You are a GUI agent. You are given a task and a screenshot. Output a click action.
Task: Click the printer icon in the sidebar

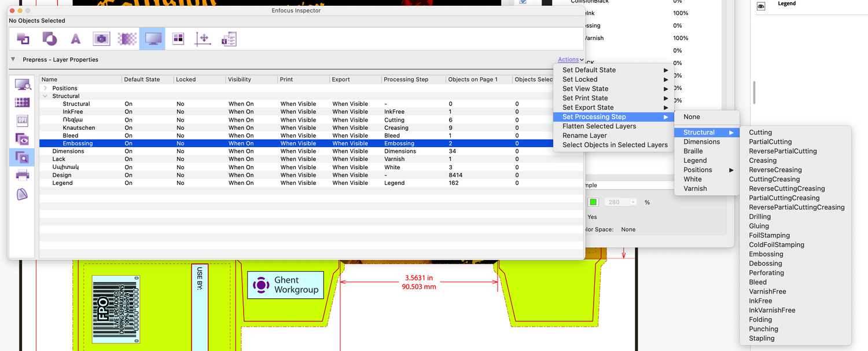21,175
